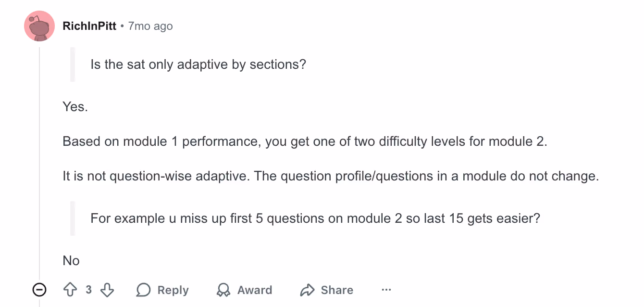Click the final 'No' answer text
644x307 pixels.
pos(71,261)
